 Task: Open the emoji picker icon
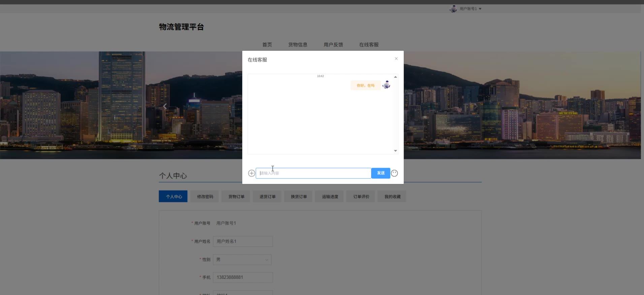point(394,173)
